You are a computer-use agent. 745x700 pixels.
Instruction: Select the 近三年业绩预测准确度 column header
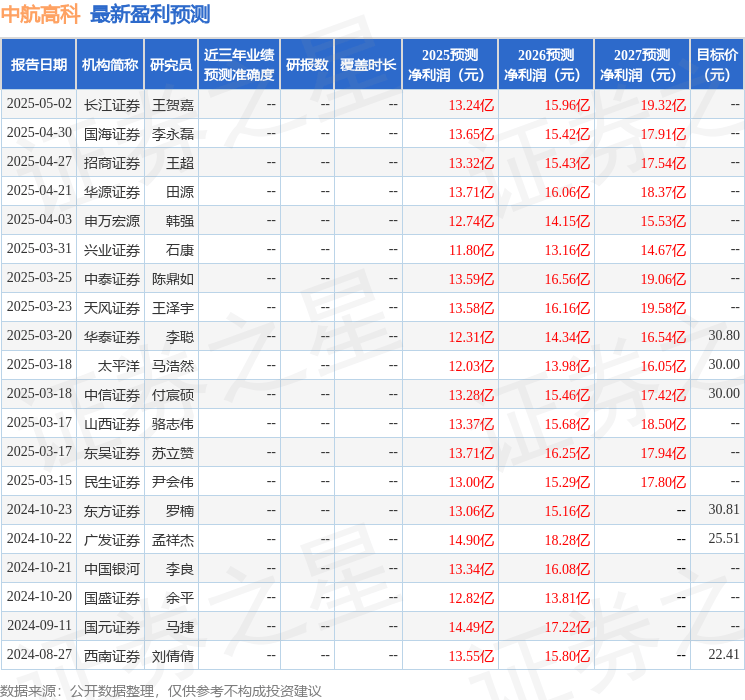tap(238, 65)
